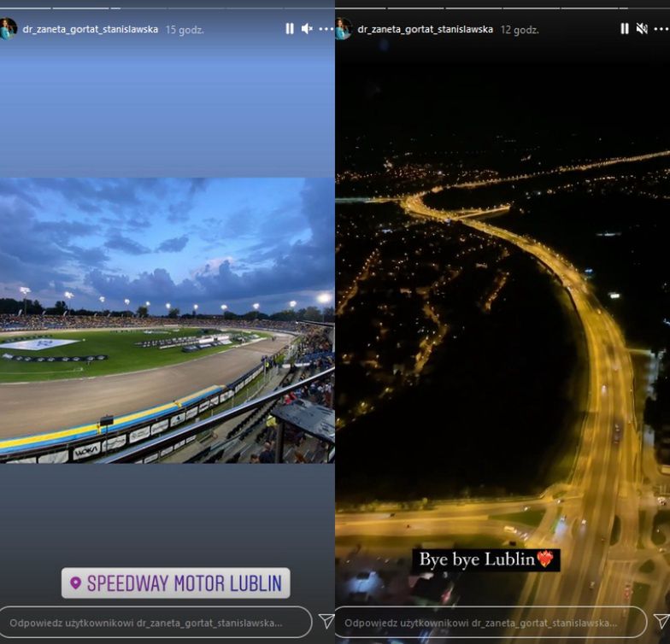This screenshot has width=670, height=644.
Task: Click the '12 godz.' timestamp
Action: 520,30
